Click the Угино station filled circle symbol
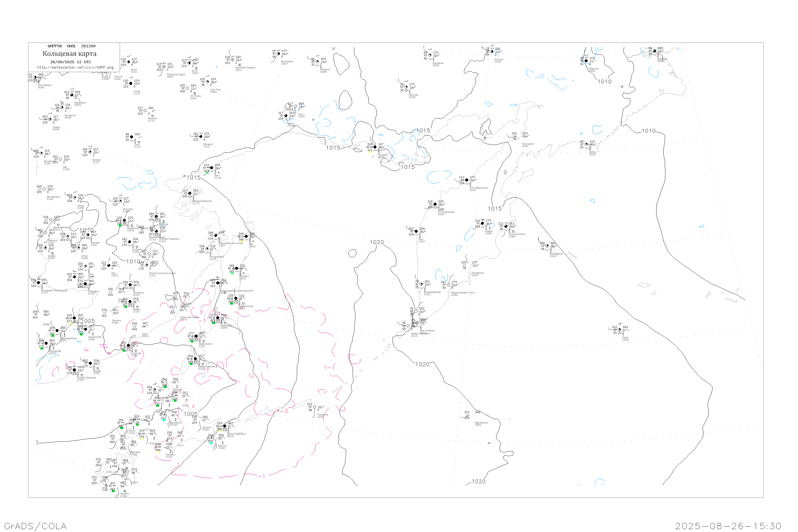The image size is (798, 532). tap(131, 84)
